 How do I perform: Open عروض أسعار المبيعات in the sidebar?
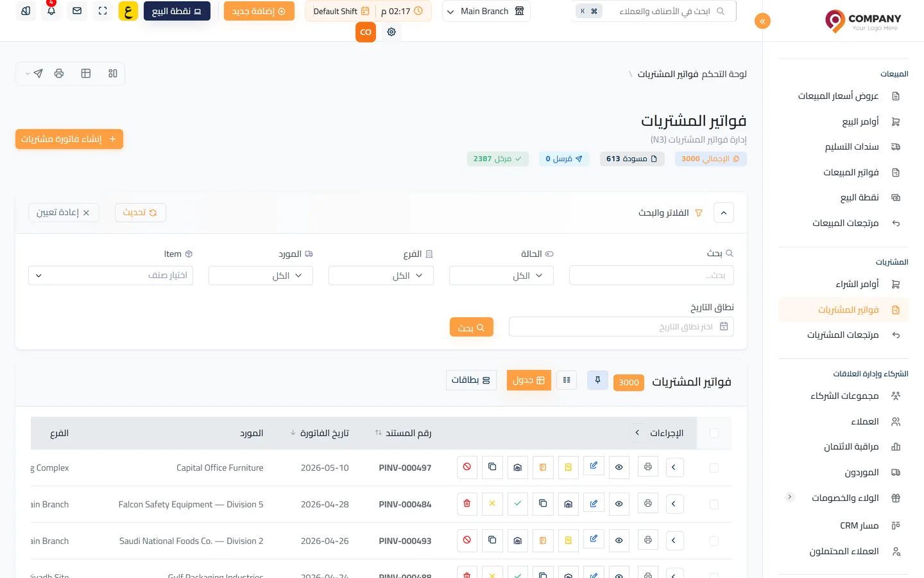[x=843, y=96]
